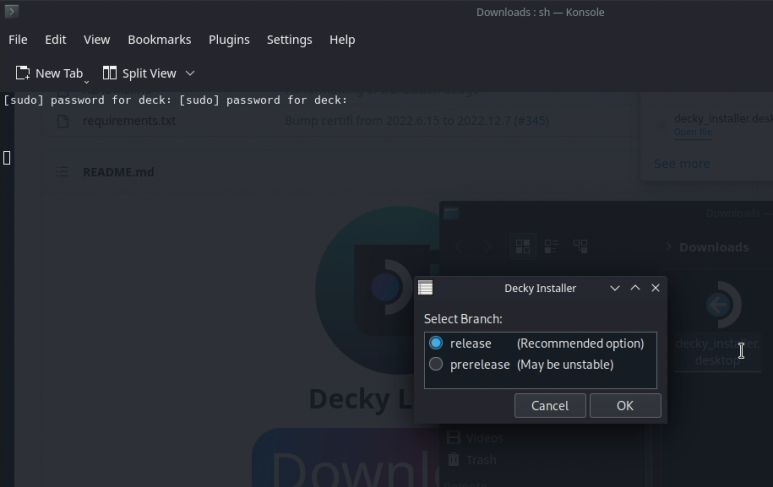Viewport: 773px width, 487px height.
Task: Click the README.md heading in browser
Action: pos(118,172)
